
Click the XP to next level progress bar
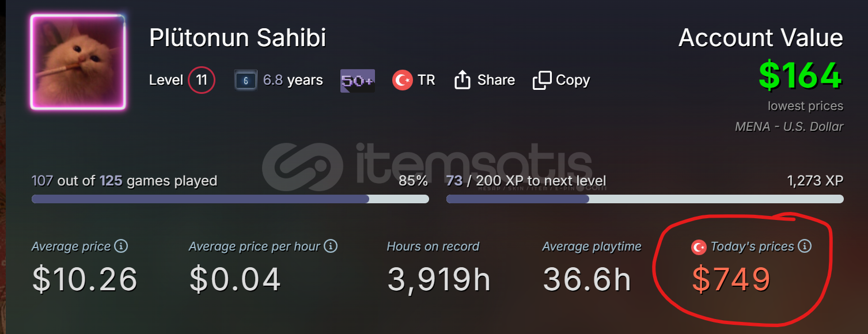[645, 199]
